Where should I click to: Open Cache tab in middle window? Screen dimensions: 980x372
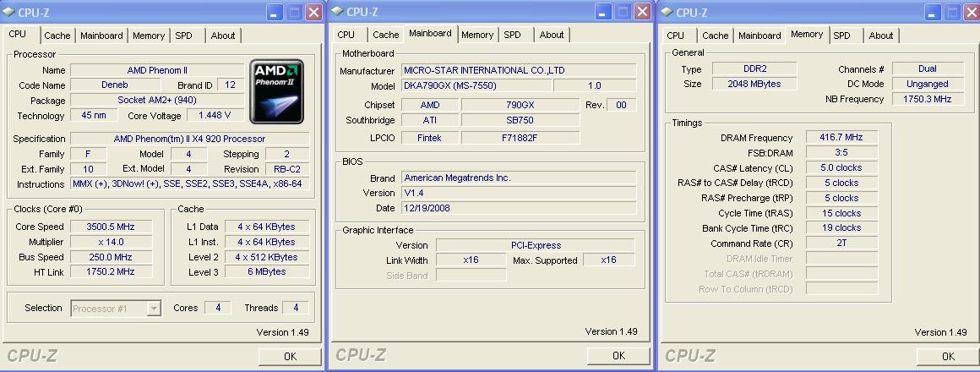385,35
